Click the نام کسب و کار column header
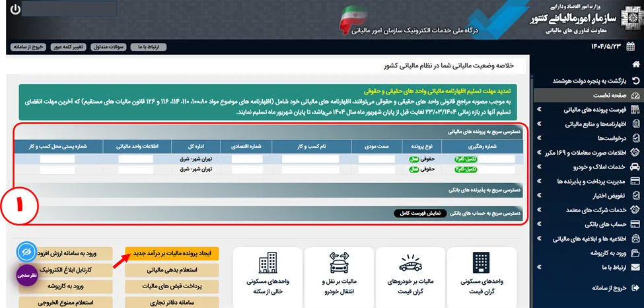The height and width of the screenshot is (308, 644). tap(312, 146)
